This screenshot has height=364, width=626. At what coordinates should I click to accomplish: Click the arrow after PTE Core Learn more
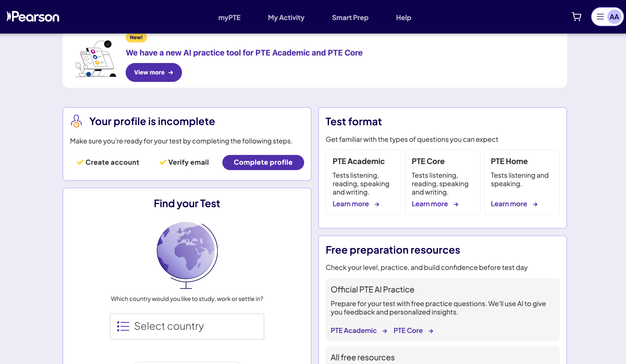pos(456,204)
